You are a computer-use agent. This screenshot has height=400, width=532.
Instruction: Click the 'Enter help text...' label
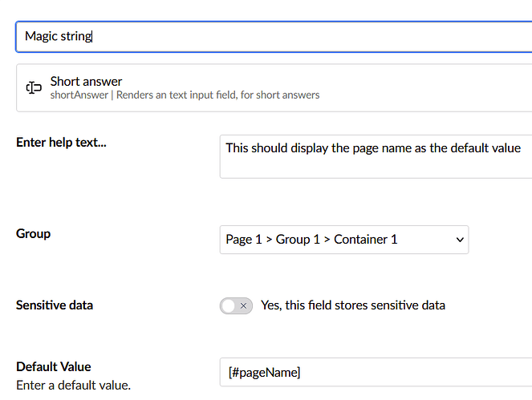[x=61, y=143]
